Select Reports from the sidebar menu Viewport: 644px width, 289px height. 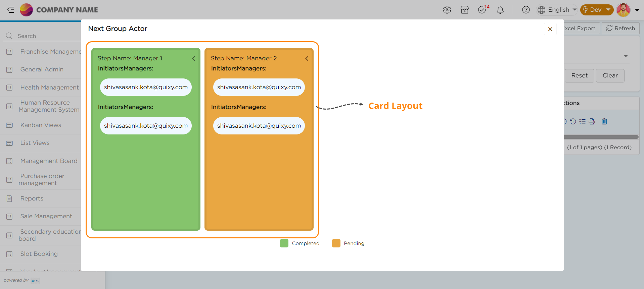pyautogui.click(x=32, y=198)
